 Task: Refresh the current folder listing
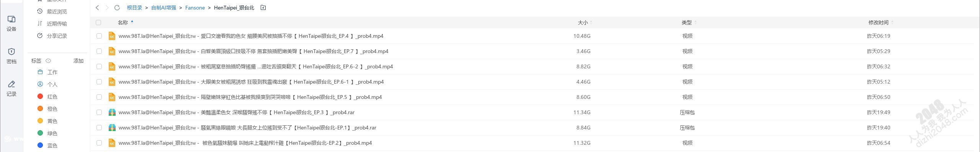tap(117, 8)
